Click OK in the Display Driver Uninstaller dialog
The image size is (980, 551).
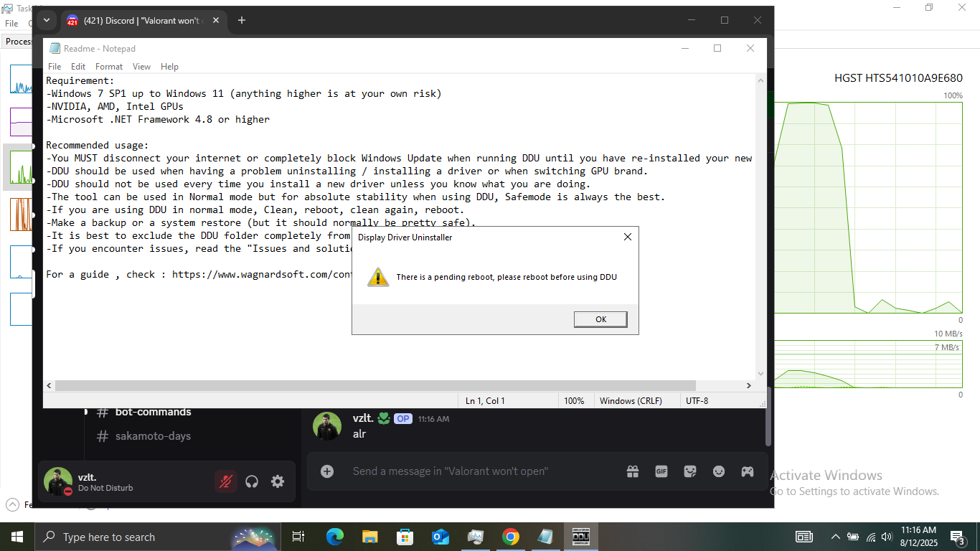tap(600, 319)
